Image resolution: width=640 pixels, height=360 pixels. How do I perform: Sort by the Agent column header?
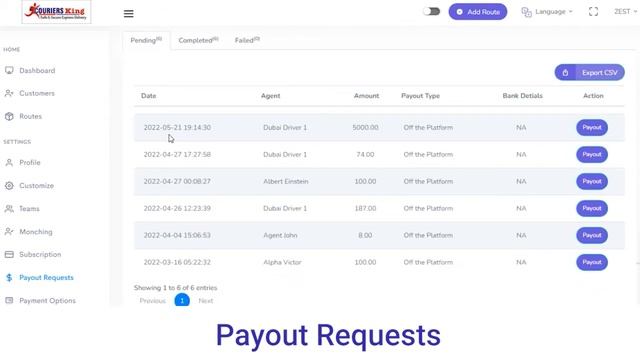point(270,96)
